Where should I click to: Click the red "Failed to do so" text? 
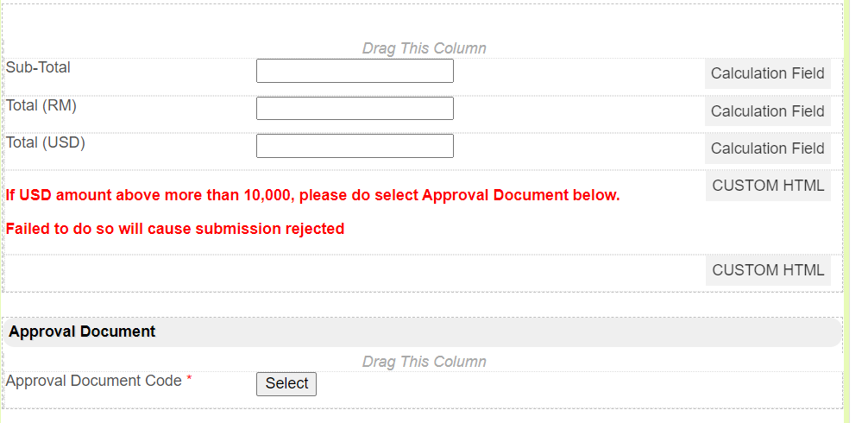[174, 229]
